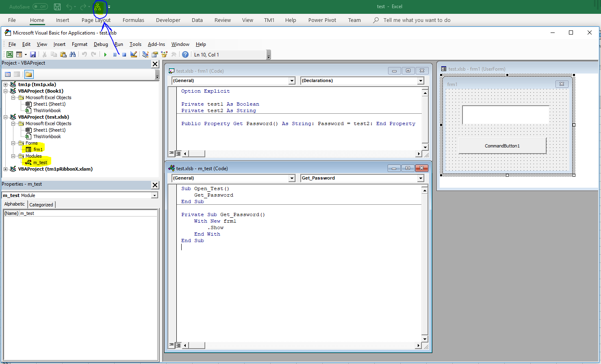Collapse VBAProject (Book1) node
Screen dimensions: 601x364
(x=6, y=91)
